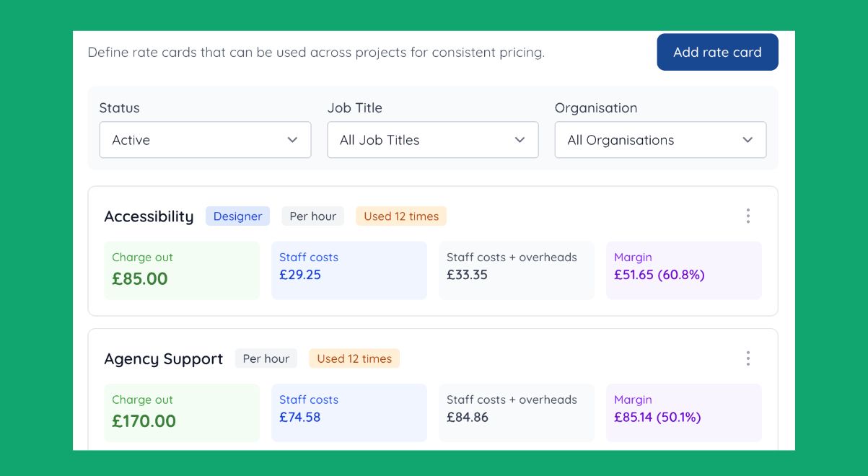Image resolution: width=868 pixels, height=476 pixels.
Task: Click the Add rate card button
Action: [x=717, y=52]
